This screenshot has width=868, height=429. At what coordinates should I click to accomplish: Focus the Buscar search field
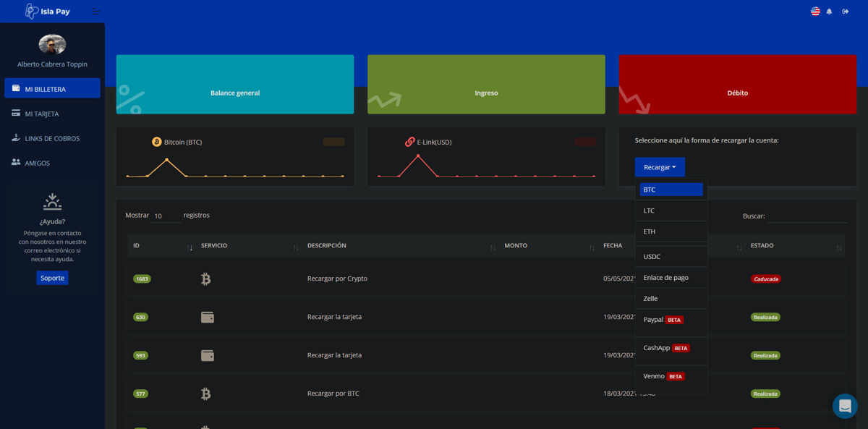(x=807, y=216)
